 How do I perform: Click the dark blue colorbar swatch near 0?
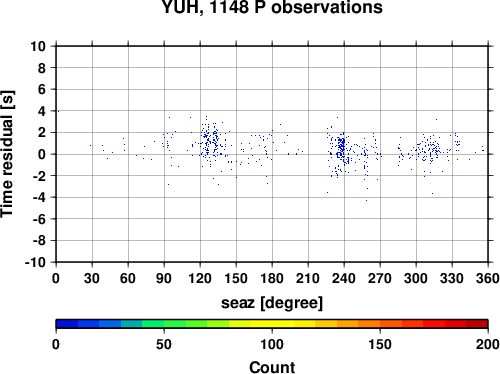pos(67,324)
